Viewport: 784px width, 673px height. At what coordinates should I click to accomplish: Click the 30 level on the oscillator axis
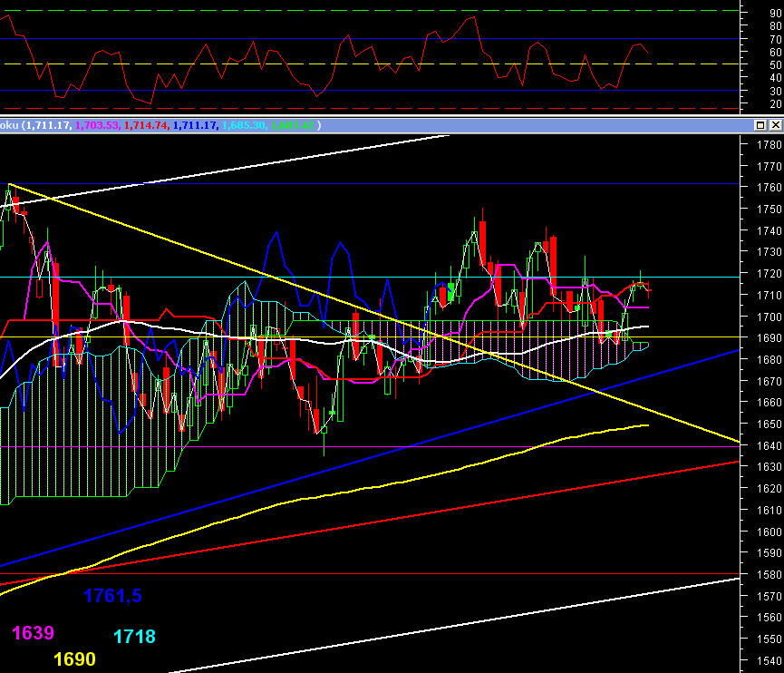776,91
